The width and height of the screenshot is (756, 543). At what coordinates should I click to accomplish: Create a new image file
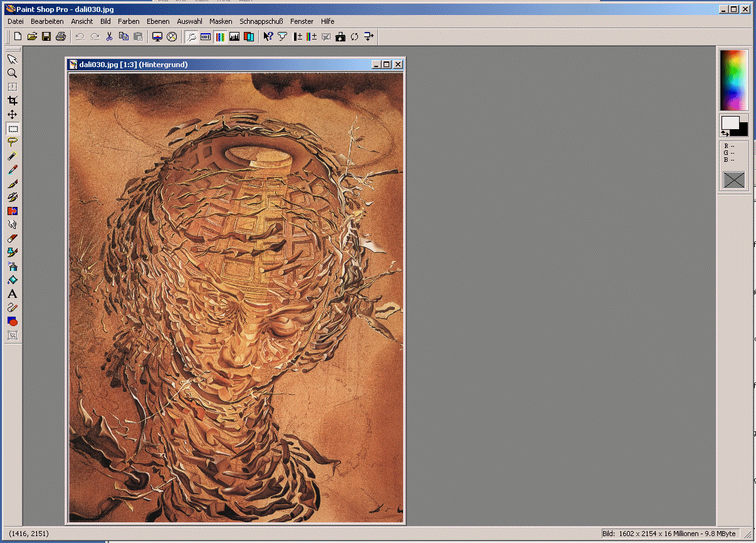point(18,36)
